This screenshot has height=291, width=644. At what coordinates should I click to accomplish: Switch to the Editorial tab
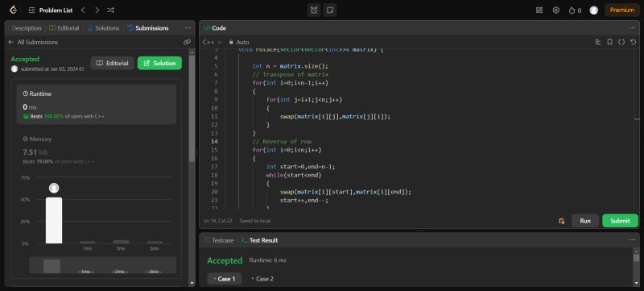pos(64,28)
